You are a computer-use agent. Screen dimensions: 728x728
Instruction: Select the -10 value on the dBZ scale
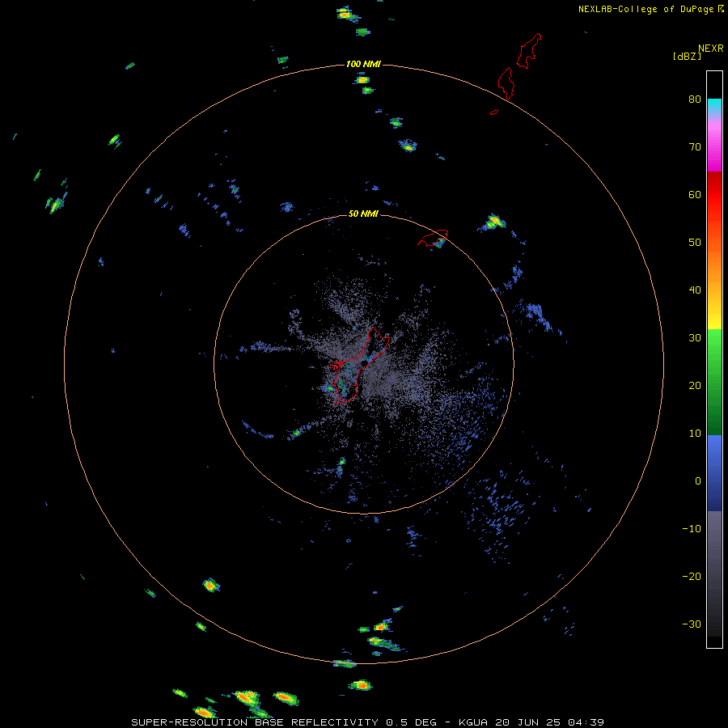pos(692,529)
